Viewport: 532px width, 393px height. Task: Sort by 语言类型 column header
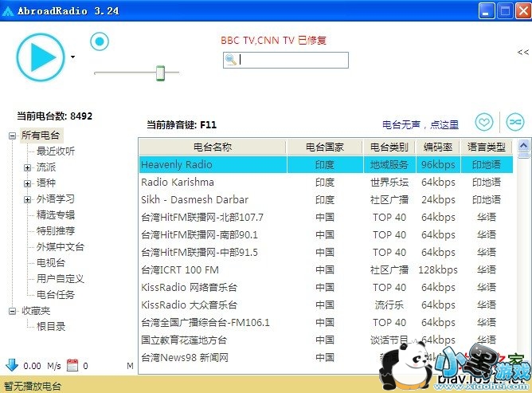pyautogui.click(x=487, y=147)
